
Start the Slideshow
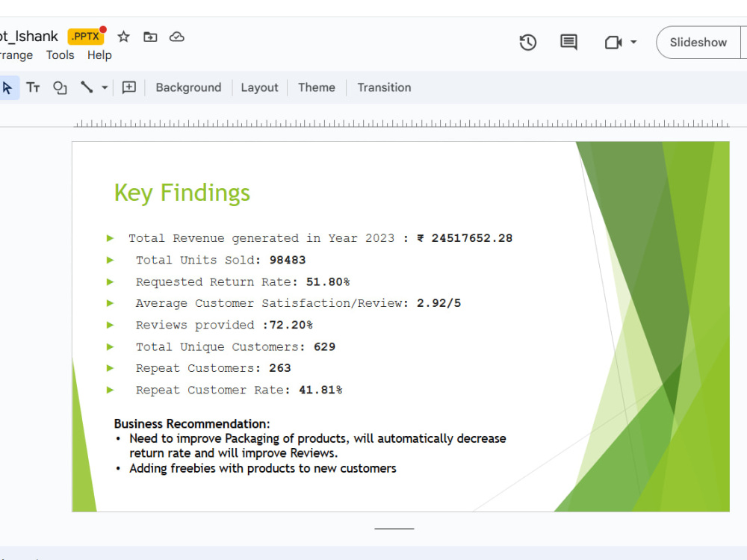click(x=698, y=43)
